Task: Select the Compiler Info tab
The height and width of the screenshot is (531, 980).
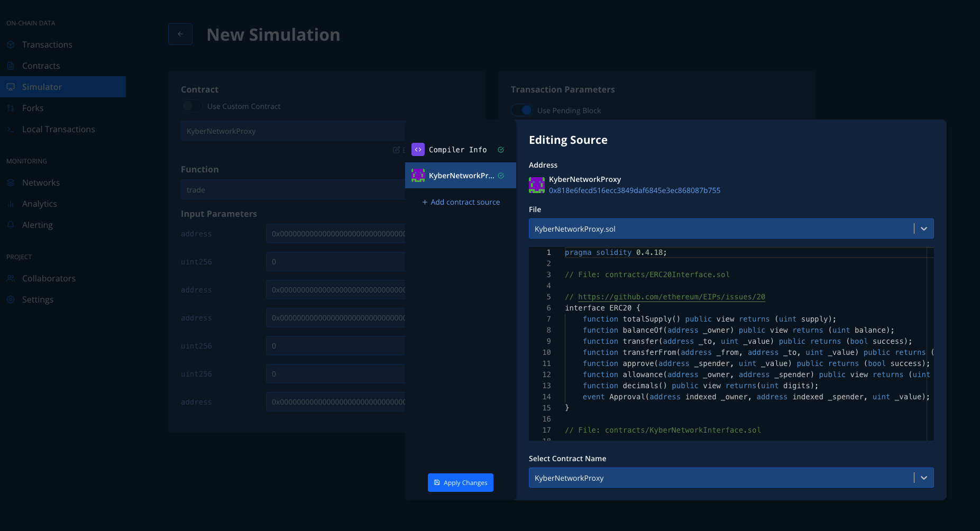Action: [x=461, y=150]
